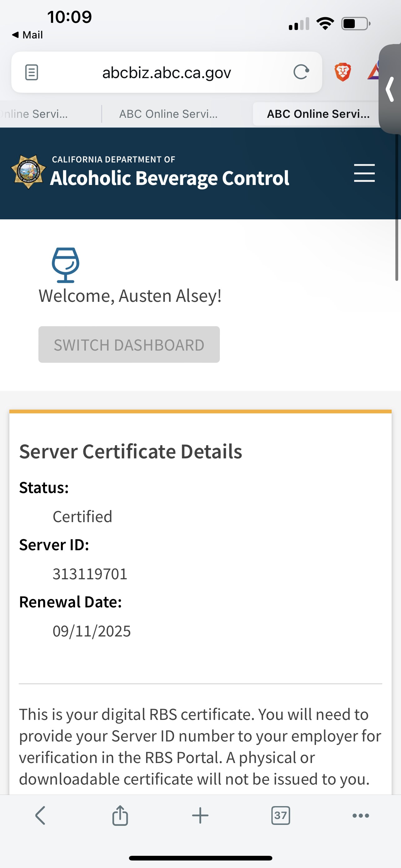Click the page scrollbar on the right edge

click(397, 249)
